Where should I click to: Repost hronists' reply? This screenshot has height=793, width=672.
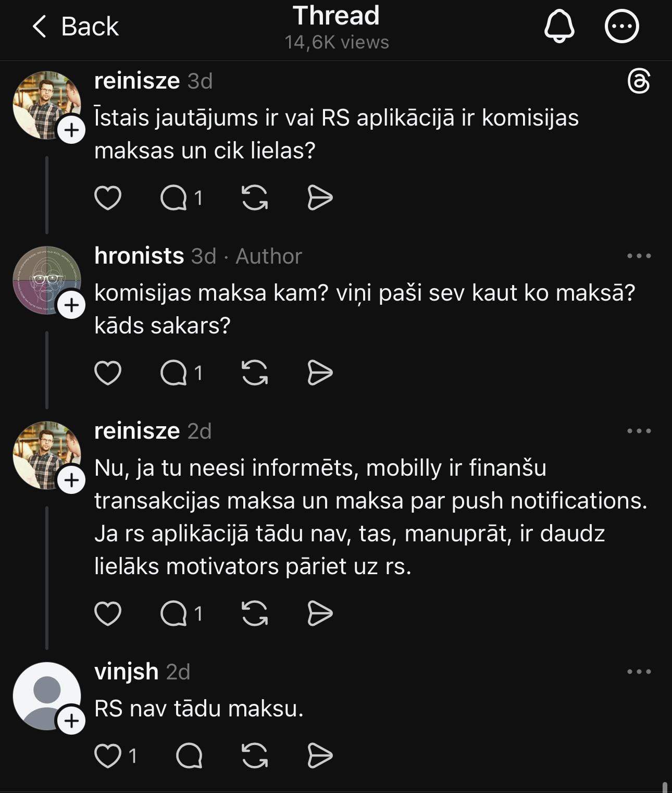pyautogui.click(x=255, y=373)
